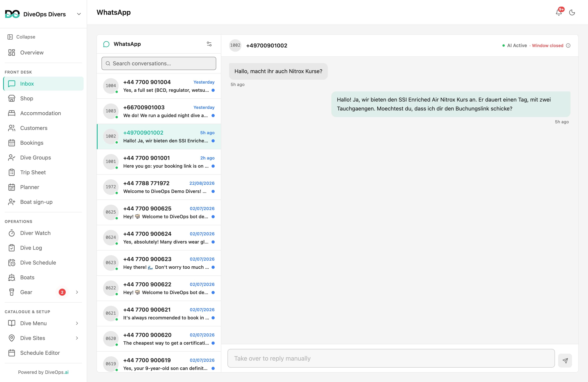Click the Dive Log clipboard icon
This screenshot has height=382, width=588.
12,248
